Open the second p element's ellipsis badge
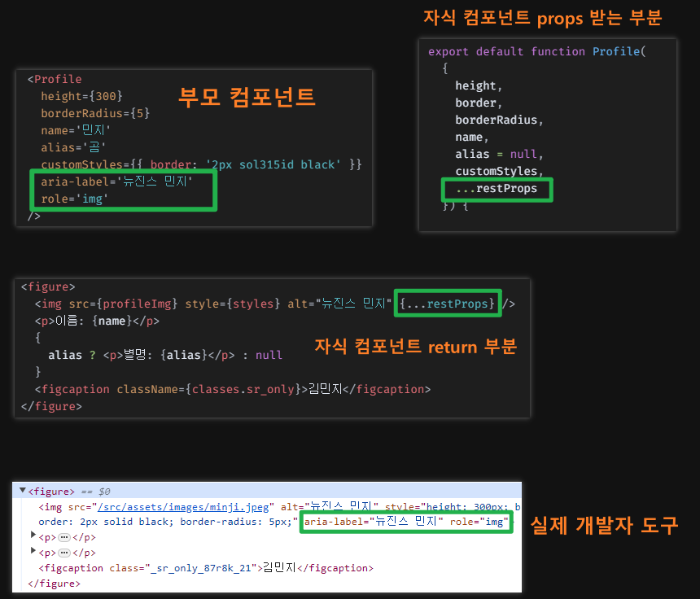 pos(64,553)
